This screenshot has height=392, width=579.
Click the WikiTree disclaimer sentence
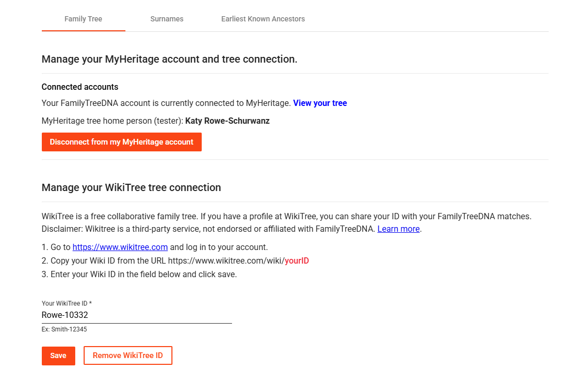click(209, 229)
